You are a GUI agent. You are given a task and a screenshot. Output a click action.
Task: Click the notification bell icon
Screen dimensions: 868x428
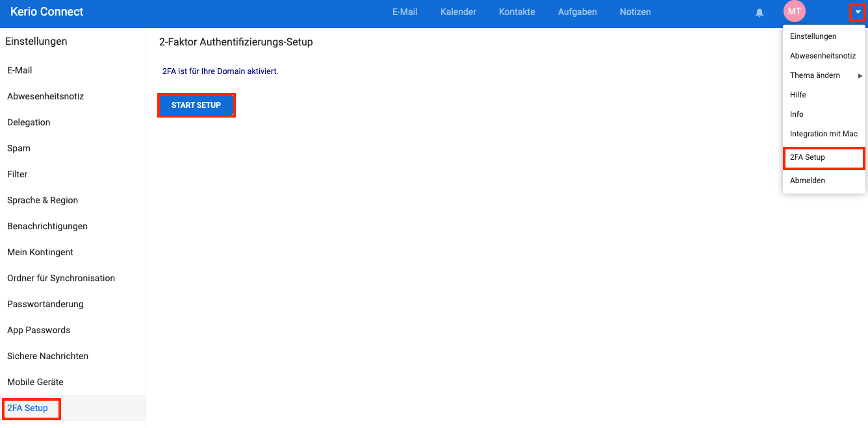point(759,12)
